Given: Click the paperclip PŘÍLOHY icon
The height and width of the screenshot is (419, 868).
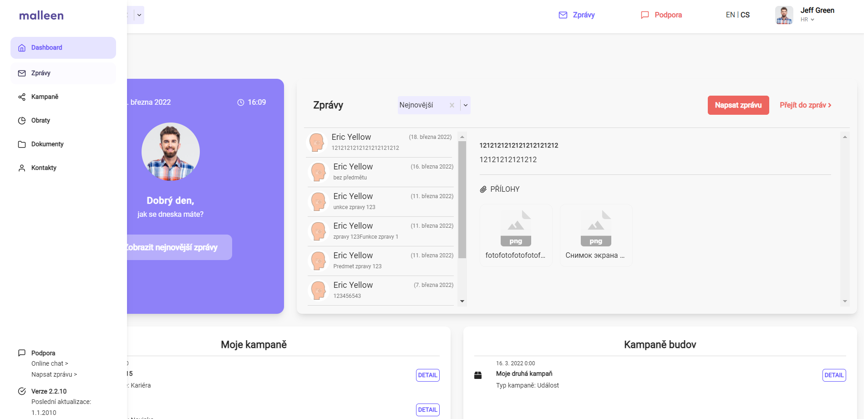Looking at the screenshot, I should coord(483,189).
